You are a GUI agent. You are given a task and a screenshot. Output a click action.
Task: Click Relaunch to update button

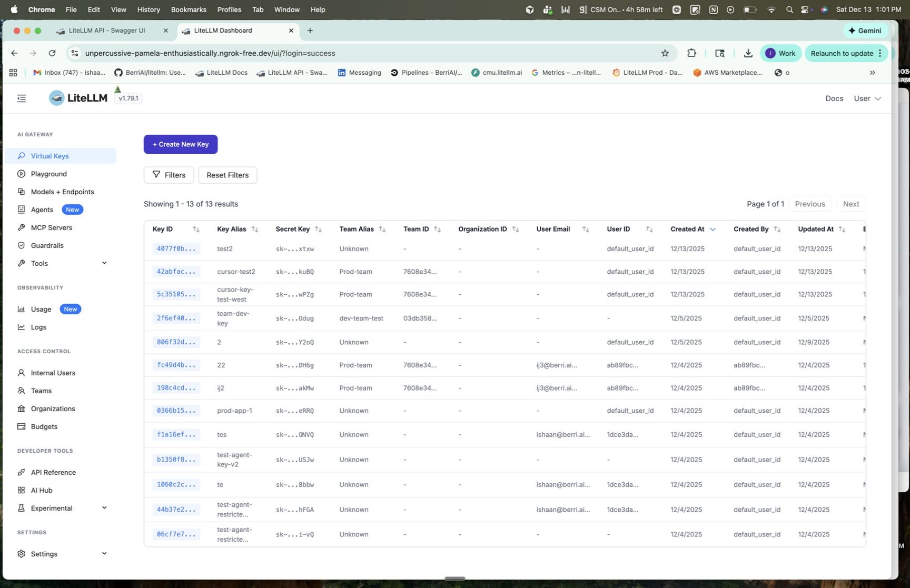[x=846, y=53]
